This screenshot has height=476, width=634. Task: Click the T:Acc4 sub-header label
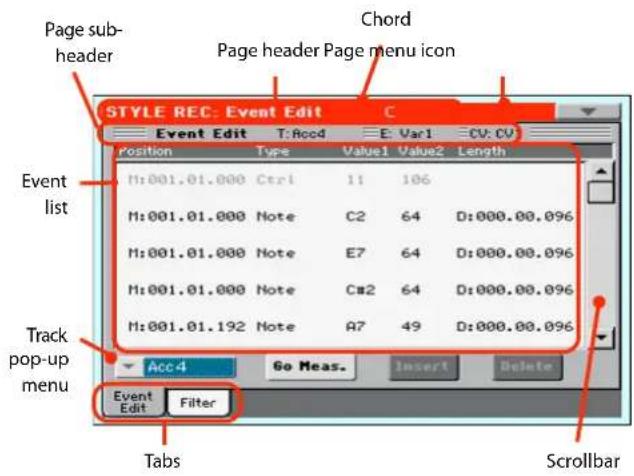click(301, 133)
